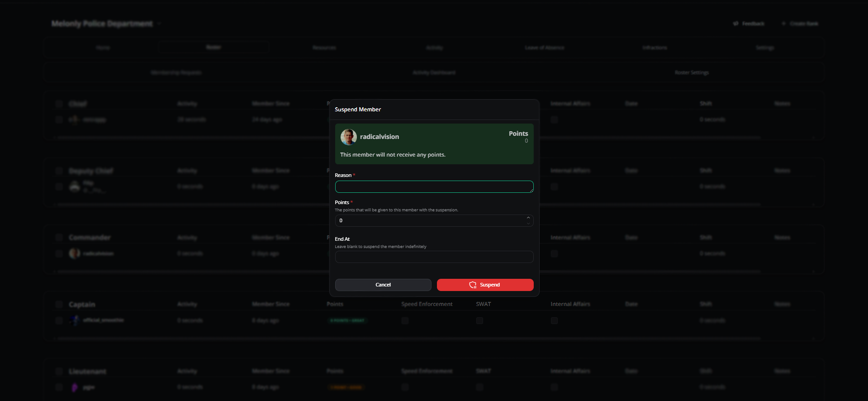Image resolution: width=868 pixels, height=401 pixels.
Task: Increase points with the up arrow
Action: (528, 218)
